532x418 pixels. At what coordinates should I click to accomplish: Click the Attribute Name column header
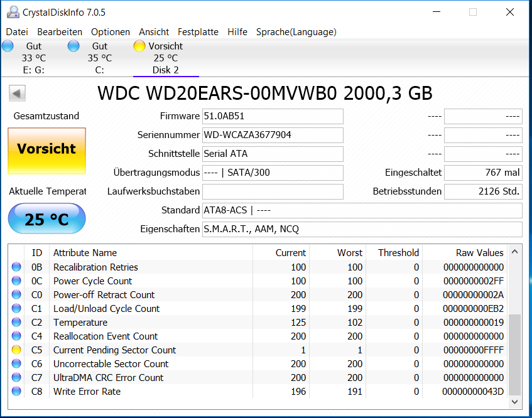151,253
